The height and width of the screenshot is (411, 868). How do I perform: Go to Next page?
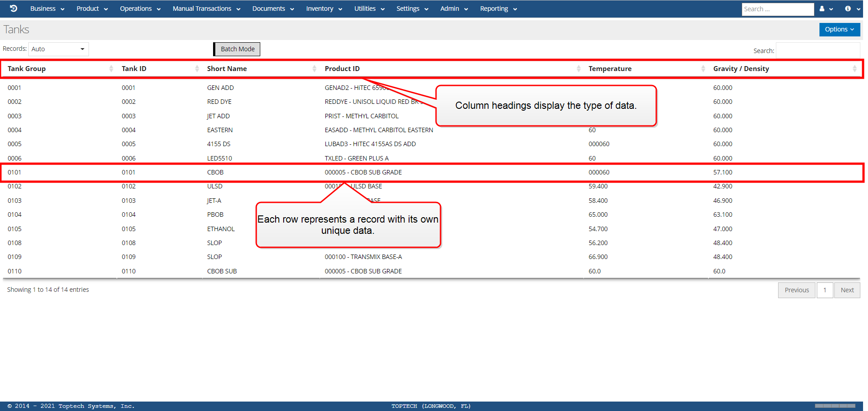click(847, 290)
